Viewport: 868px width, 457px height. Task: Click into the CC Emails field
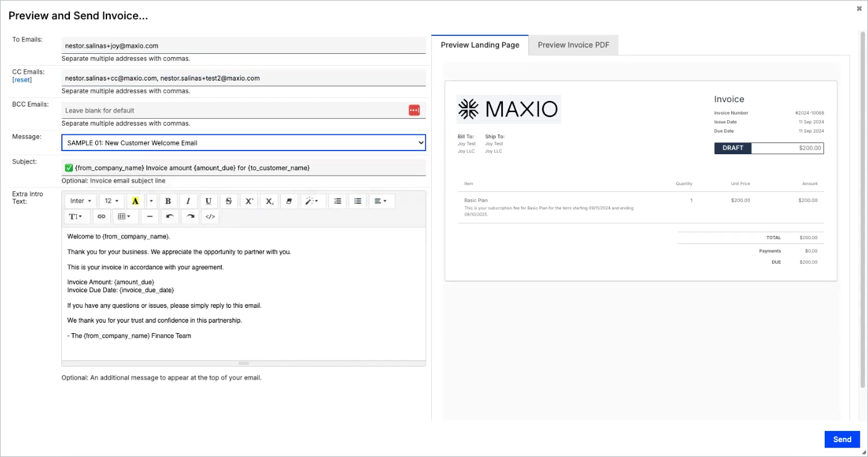[244, 78]
